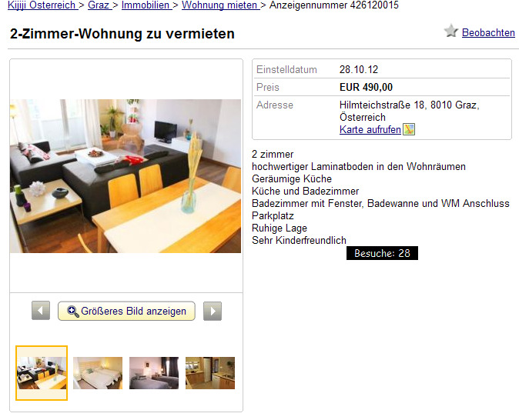The image size is (519, 420).
Task: Click the star icon to watch listing
Action: (x=450, y=31)
